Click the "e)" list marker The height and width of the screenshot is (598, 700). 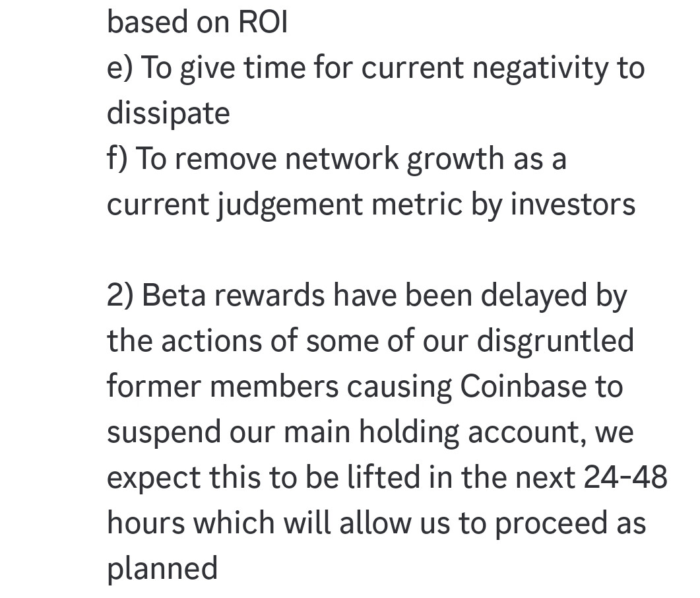coord(120,68)
